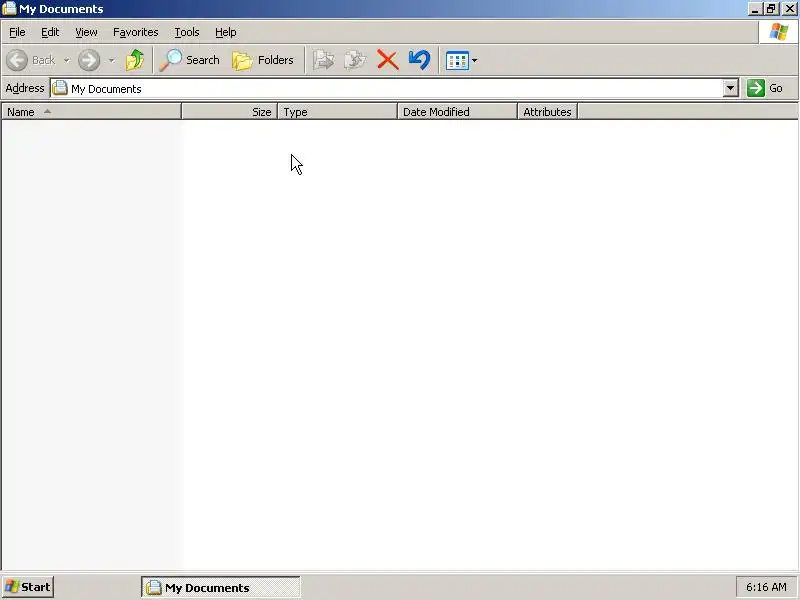Viewport: 800px width, 600px height.
Task: Expand the Views dropdown arrow
Action: 474,60
